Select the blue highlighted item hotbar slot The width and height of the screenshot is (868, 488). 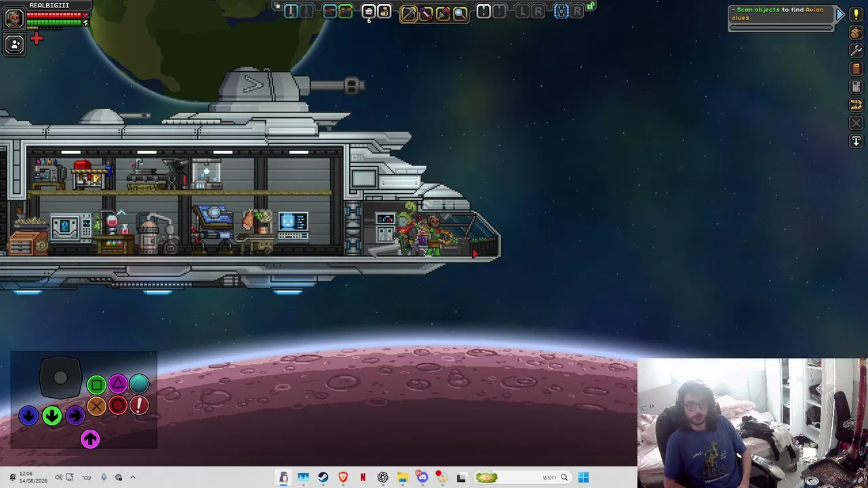(x=561, y=12)
